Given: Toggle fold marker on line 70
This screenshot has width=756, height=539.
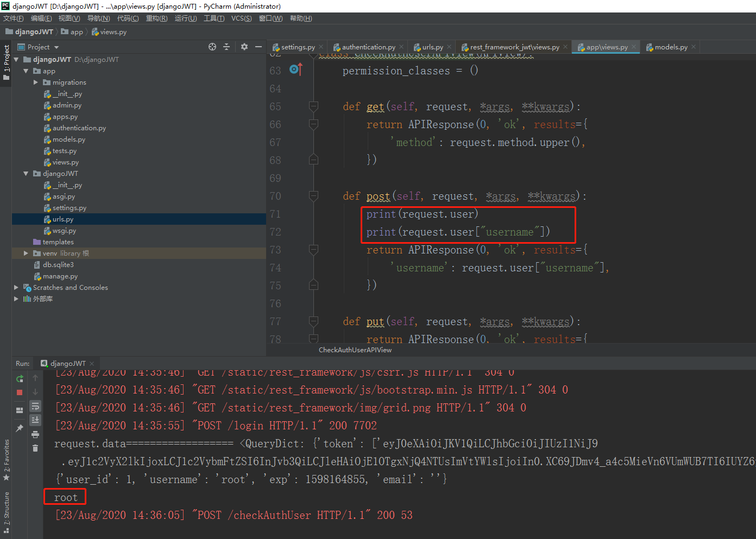Looking at the screenshot, I should pyautogui.click(x=313, y=196).
